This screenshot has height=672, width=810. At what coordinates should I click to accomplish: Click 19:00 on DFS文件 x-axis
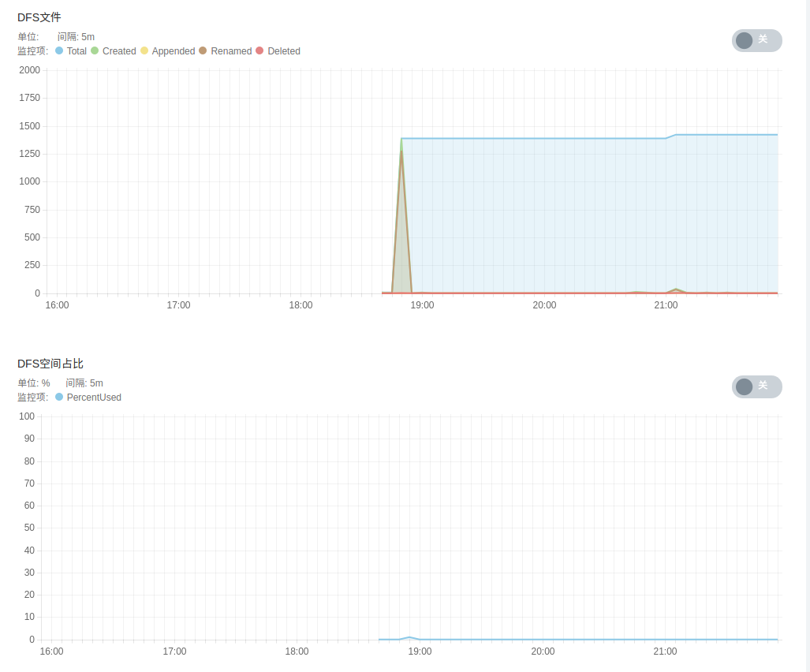click(x=422, y=306)
